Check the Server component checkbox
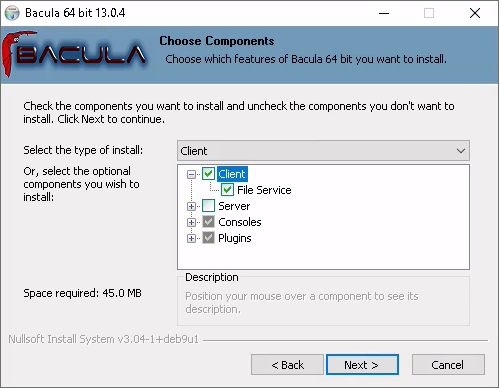This screenshot has width=499, height=388. 208,206
